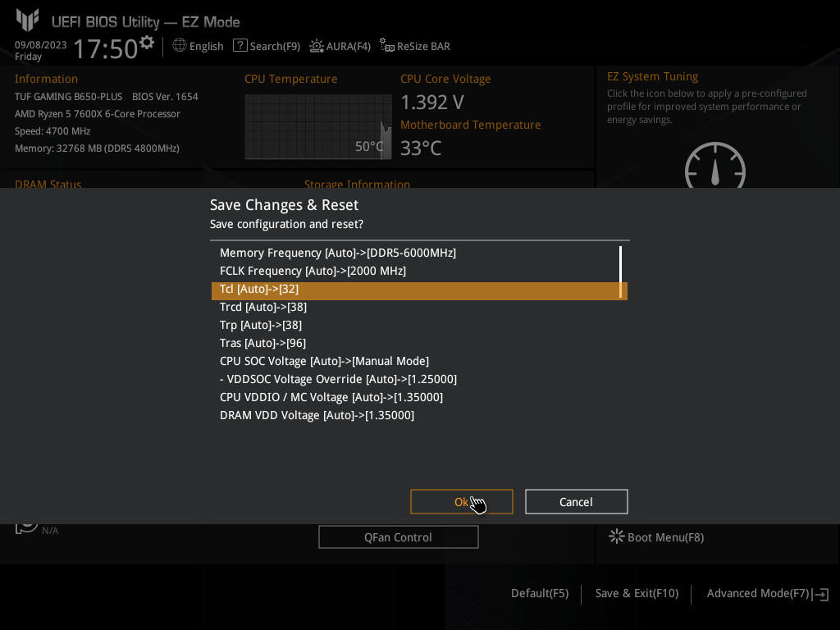Image resolution: width=840 pixels, height=630 pixels.
Task: Select highlighted Tcl [Auto]->[32] row
Action: pos(419,290)
